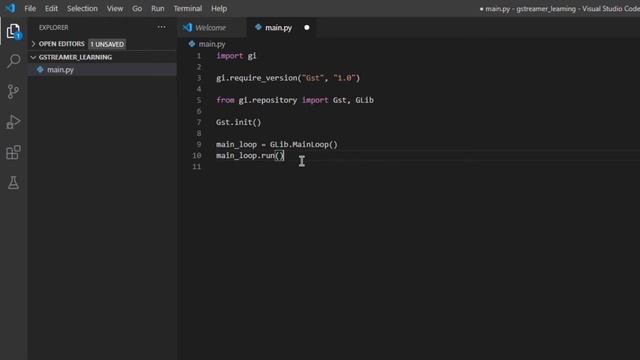The height and width of the screenshot is (360, 640).
Task: Click the 'from gi.repository import' line
Action: point(295,100)
